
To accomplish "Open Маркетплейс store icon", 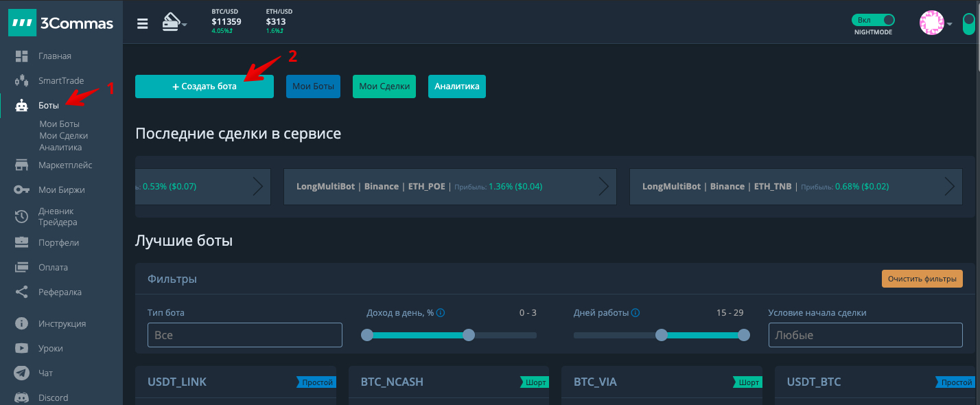I will [21, 165].
